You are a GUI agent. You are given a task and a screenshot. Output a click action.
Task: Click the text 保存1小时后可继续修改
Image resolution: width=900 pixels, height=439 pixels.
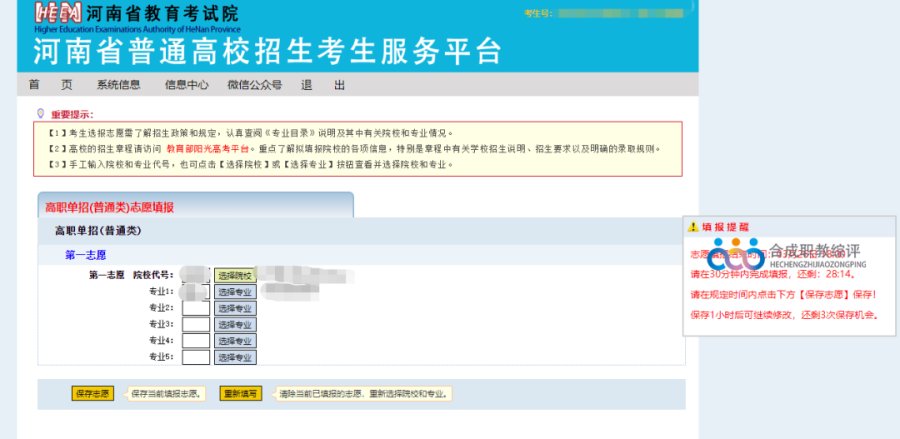pos(741,316)
